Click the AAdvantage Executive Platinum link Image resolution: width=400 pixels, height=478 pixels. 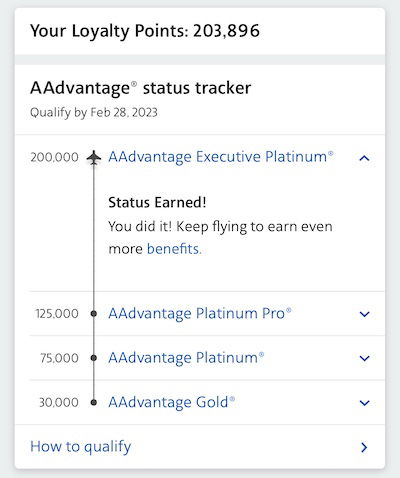click(x=221, y=157)
